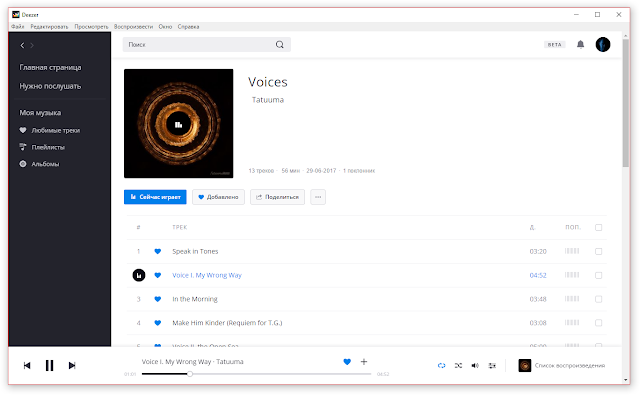
Task: Select track Make Him Kinder (Requiem for T.G.)
Action: [x=227, y=323]
